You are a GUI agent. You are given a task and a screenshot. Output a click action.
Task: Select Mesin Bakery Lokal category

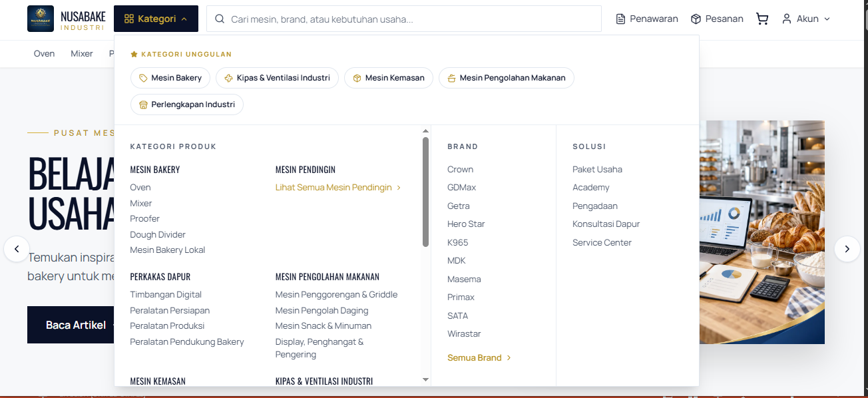click(168, 250)
